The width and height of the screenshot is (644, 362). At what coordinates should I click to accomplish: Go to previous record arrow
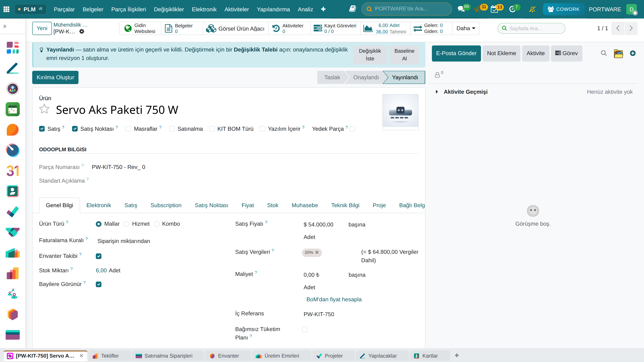coord(618,28)
